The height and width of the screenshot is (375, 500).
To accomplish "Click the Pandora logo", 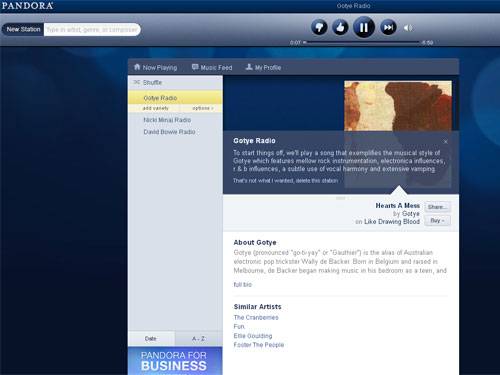I will point(27,6).
